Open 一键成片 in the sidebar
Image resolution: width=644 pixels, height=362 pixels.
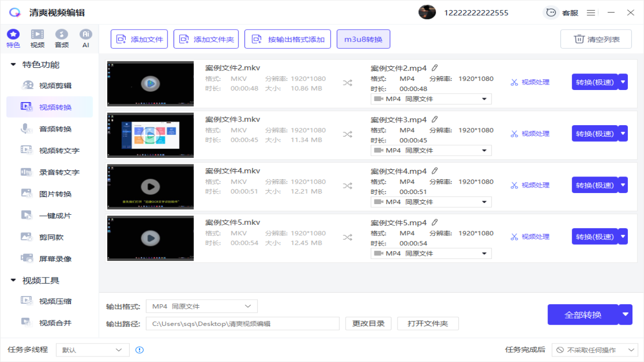coord(49,215)
